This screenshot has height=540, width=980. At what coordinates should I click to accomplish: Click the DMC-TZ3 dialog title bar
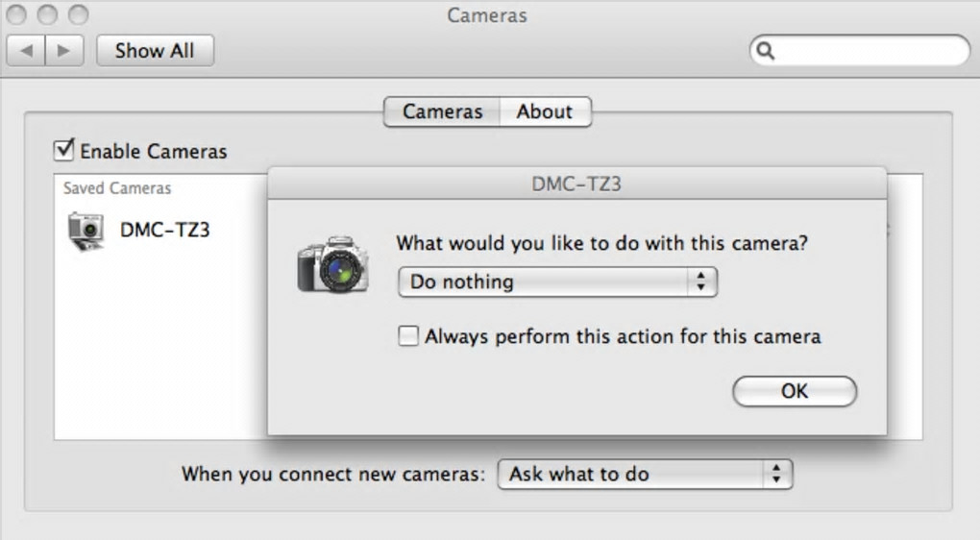click(576, 183)
